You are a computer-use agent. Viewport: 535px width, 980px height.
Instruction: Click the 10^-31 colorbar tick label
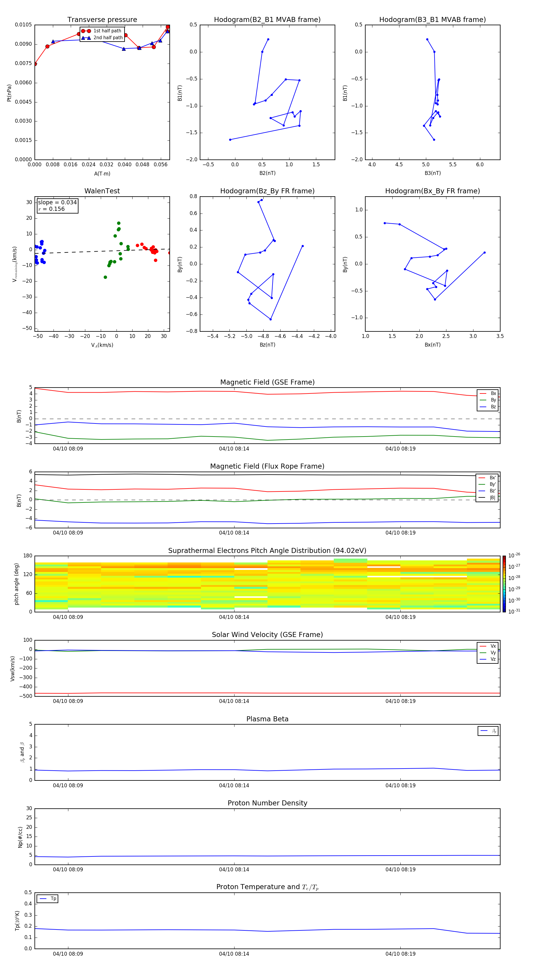[514, 611]
